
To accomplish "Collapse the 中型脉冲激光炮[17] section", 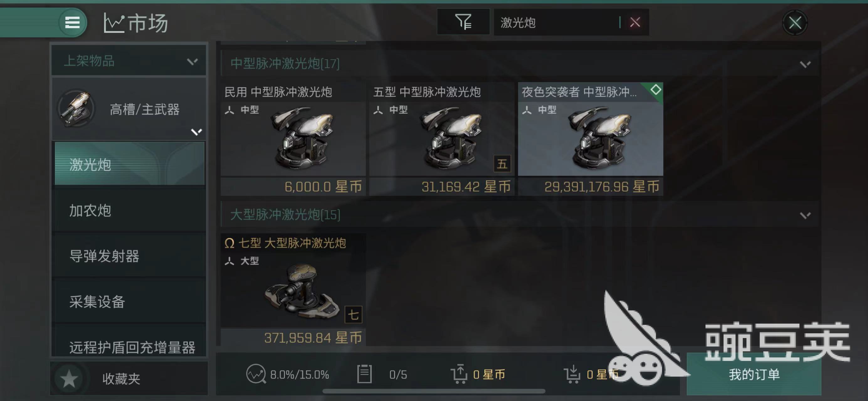I will pos(805,64).
